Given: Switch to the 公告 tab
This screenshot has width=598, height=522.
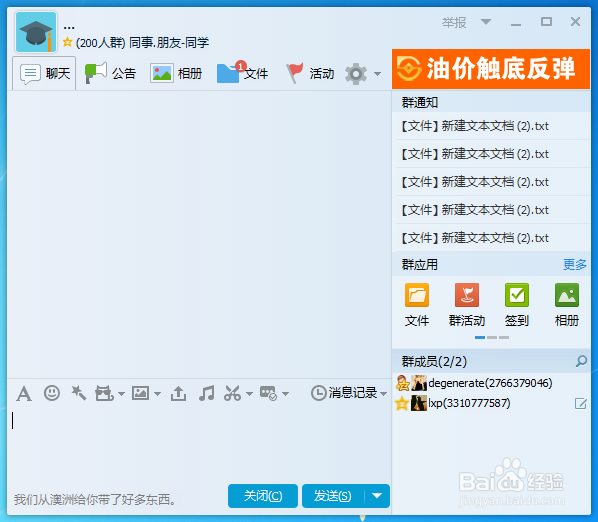Looking at the screenshot, I should pyautogui.click(x=111, y=73).
